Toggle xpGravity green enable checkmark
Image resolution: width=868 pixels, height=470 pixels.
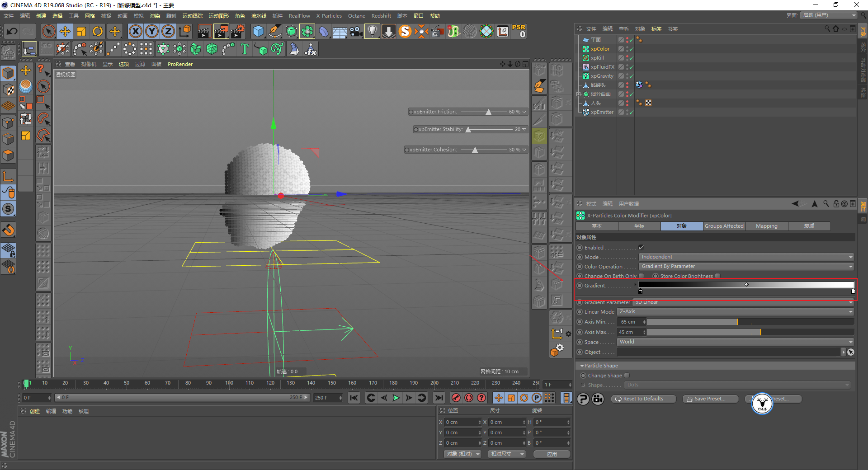click(x=631, y=76)
